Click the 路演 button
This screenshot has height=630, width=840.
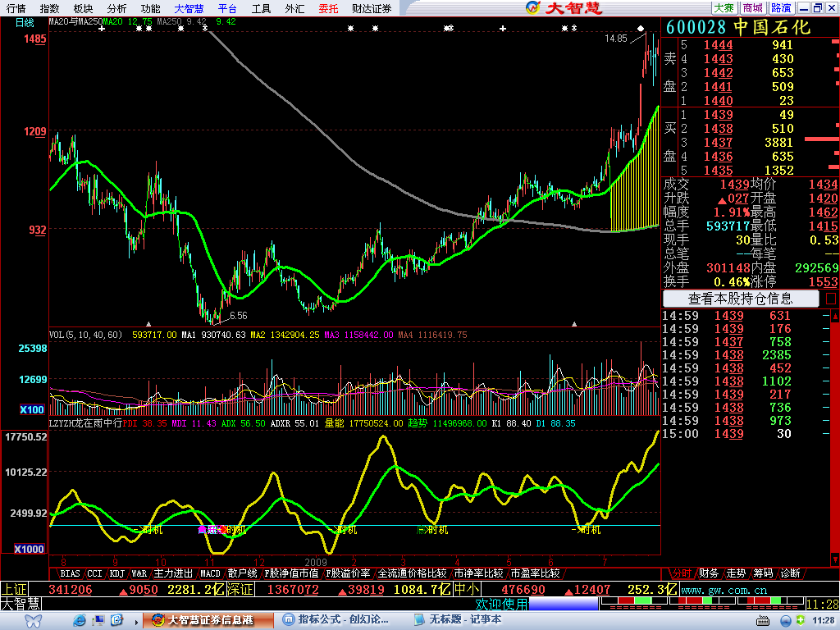[x=781, y=8]
